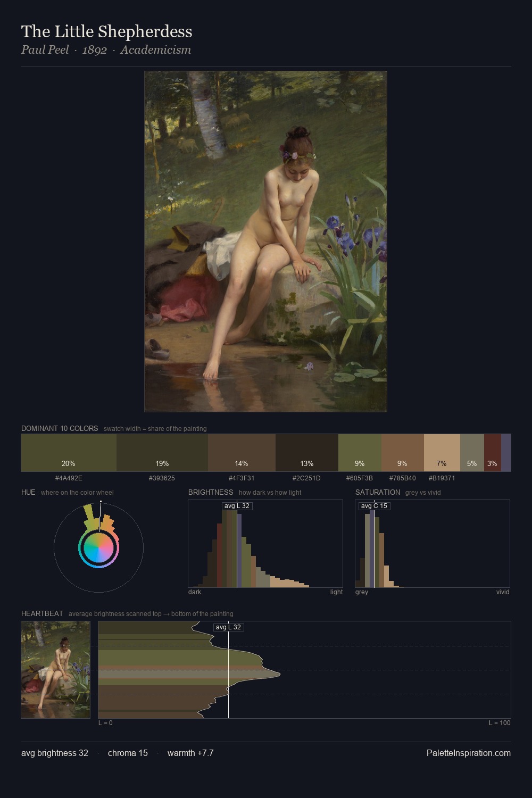
Task: Click the 19% dark olive swatch #393625
Action: pos(162,453)
